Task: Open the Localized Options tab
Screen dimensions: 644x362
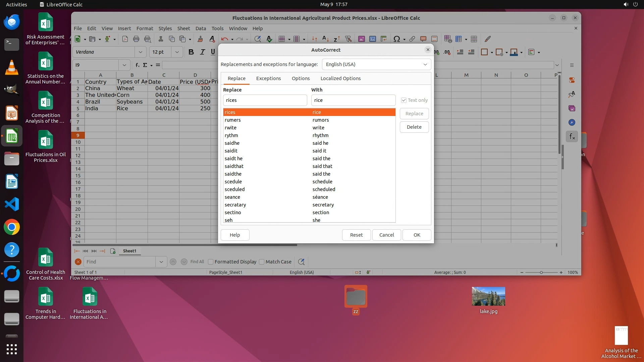Action: [x=340, y=78]
